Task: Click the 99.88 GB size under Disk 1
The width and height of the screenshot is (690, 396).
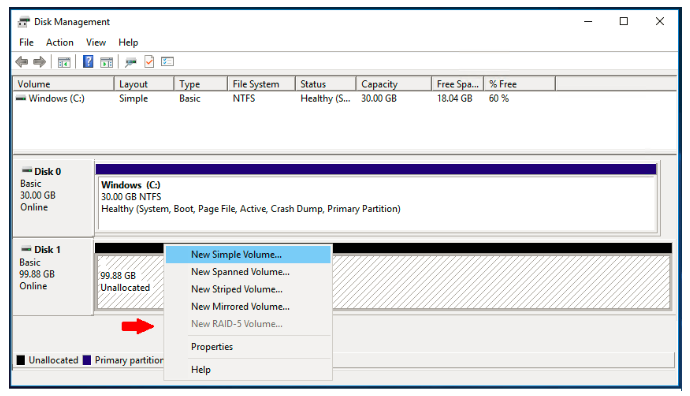Action: (37, 274)
